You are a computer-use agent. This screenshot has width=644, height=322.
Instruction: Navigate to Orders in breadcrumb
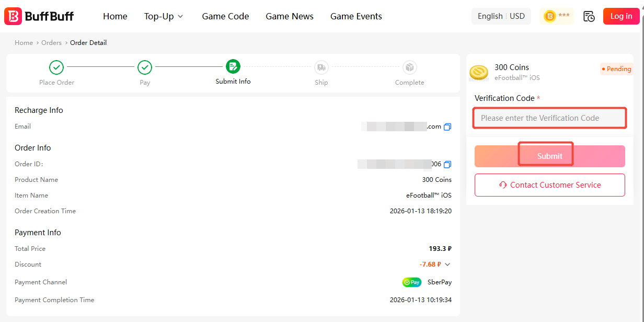pyautogui.click(x=51, y=43)
